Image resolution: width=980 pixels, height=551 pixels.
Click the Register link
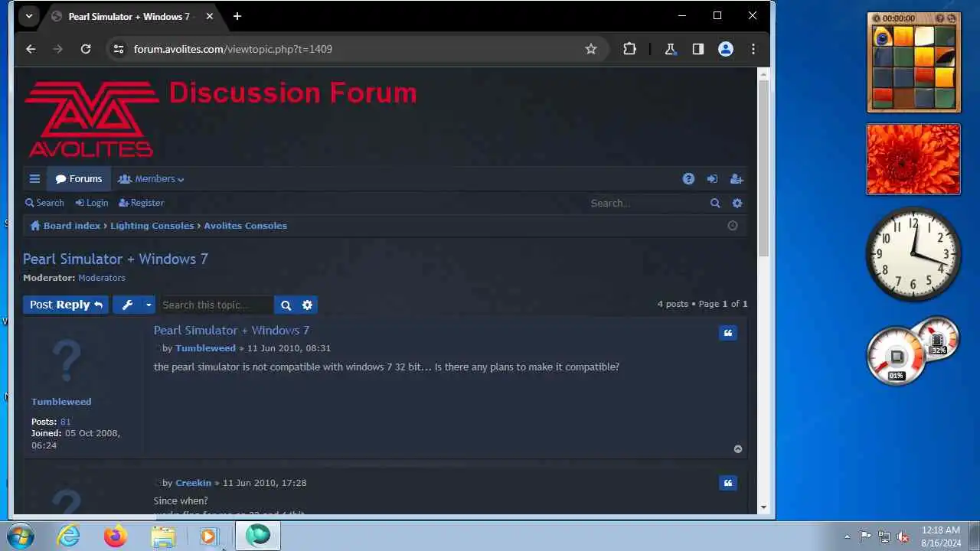[142, 203]
